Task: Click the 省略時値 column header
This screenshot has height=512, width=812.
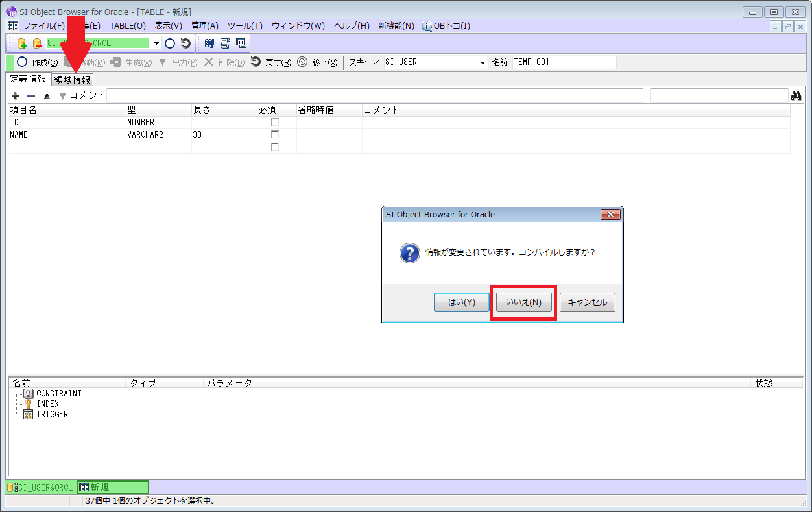Action: (x=329, y=110)
